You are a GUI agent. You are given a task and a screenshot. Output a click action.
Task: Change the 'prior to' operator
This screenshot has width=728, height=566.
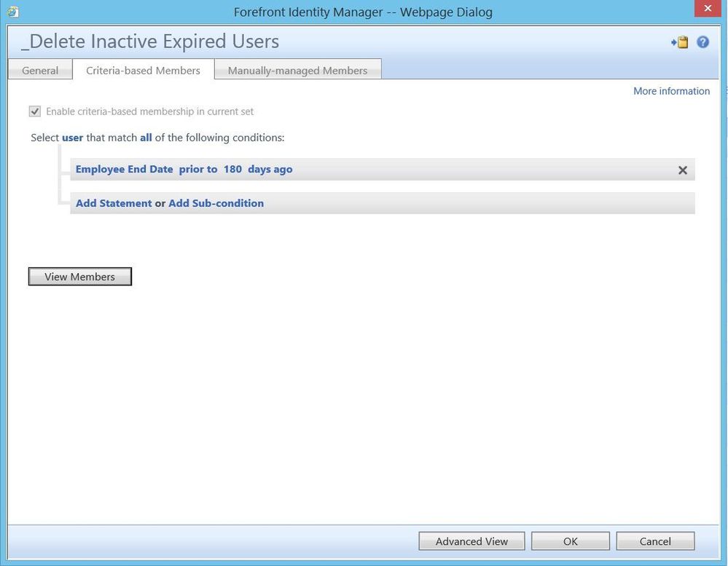tap(198, 169)
